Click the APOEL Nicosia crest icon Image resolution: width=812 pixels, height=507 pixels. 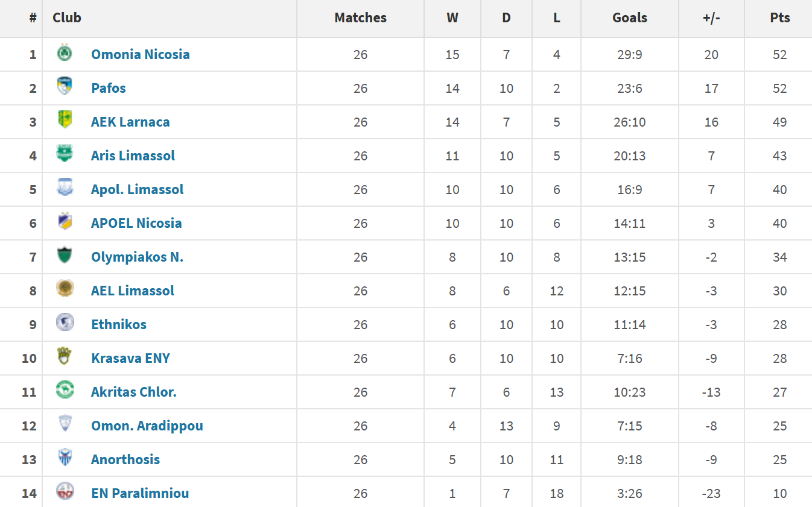pos(65,222)
